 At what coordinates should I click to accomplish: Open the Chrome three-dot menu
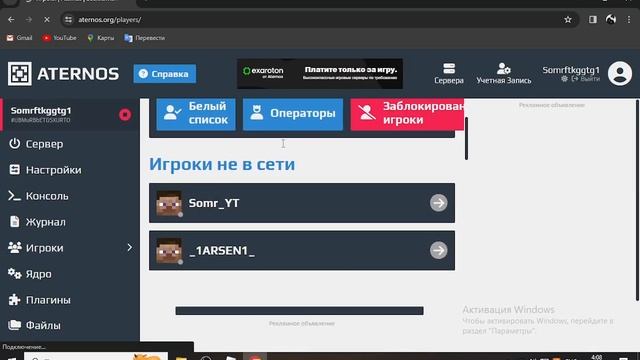tap(629, 20)
